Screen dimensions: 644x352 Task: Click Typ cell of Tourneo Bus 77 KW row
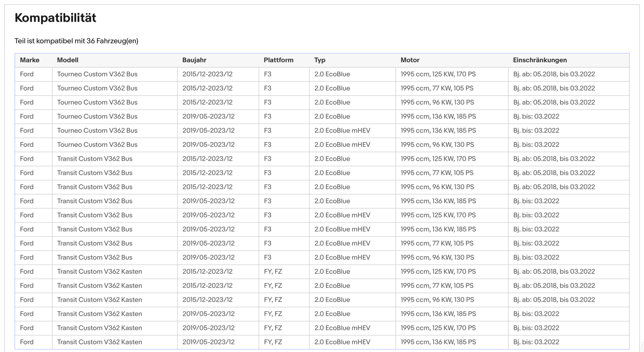point(353,88)
